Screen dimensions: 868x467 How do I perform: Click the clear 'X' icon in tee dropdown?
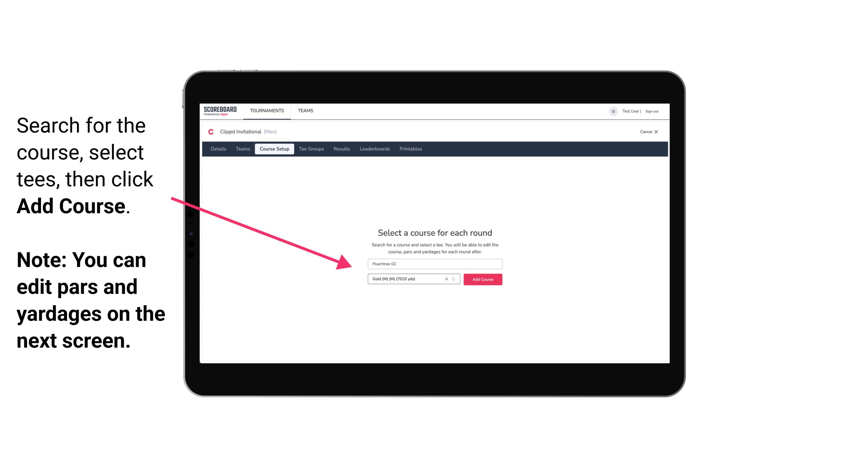coord(446,279)
